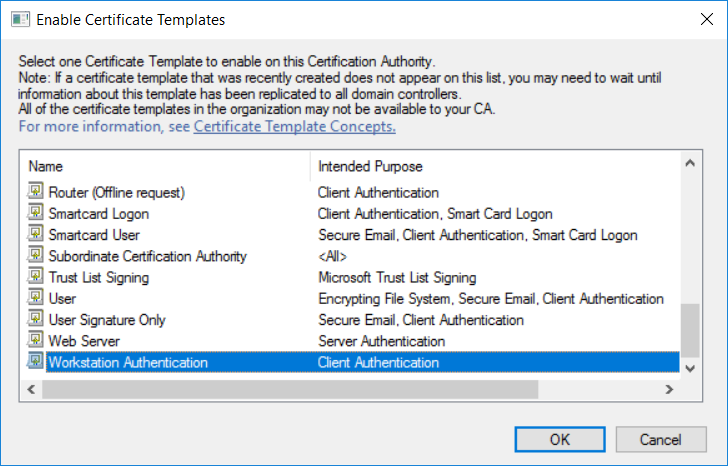Open the Certificate Template Concepts link
The image size is (728, 466).
coord(295,126)
